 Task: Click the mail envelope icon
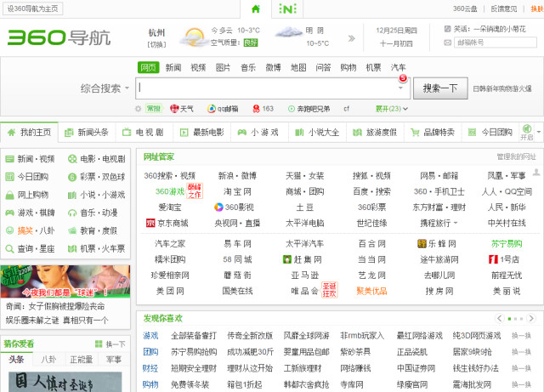coord(448,43)
